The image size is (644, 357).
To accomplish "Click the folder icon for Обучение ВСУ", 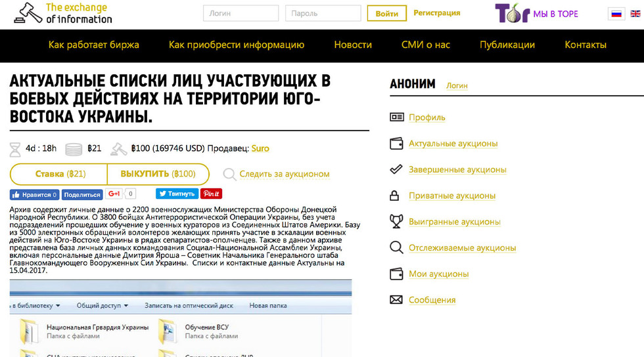I will click(168, 331).
